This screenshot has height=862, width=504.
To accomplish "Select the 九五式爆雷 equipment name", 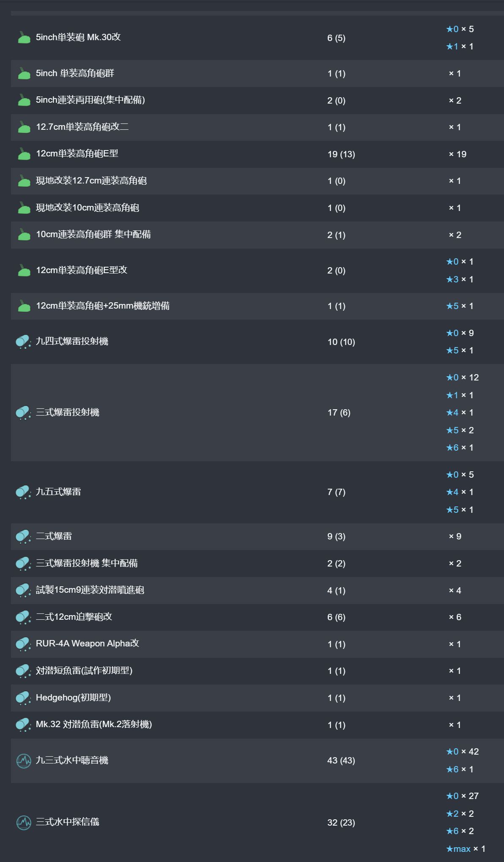I will tap(58, 492).
